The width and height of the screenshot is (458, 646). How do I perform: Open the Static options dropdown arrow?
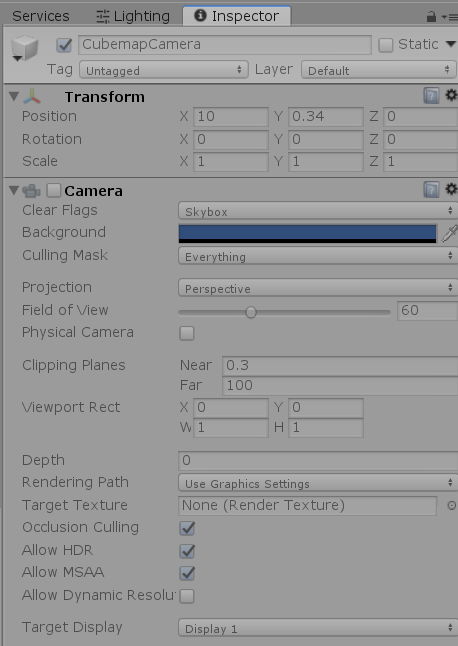coord(450,44)
